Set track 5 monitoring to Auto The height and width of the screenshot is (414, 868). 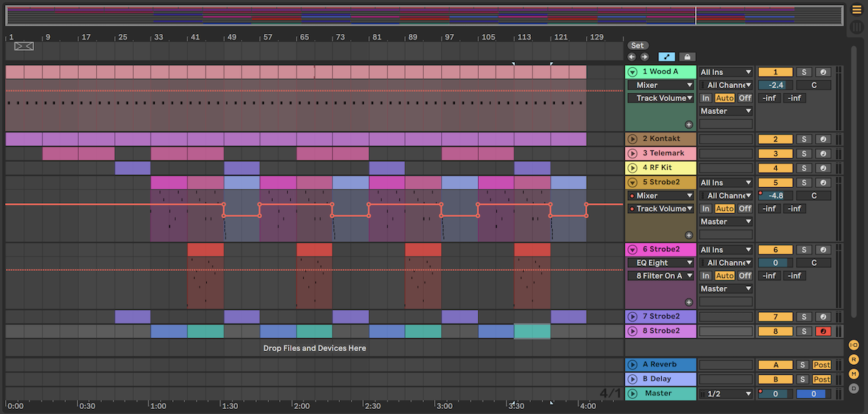click(725, 209)
